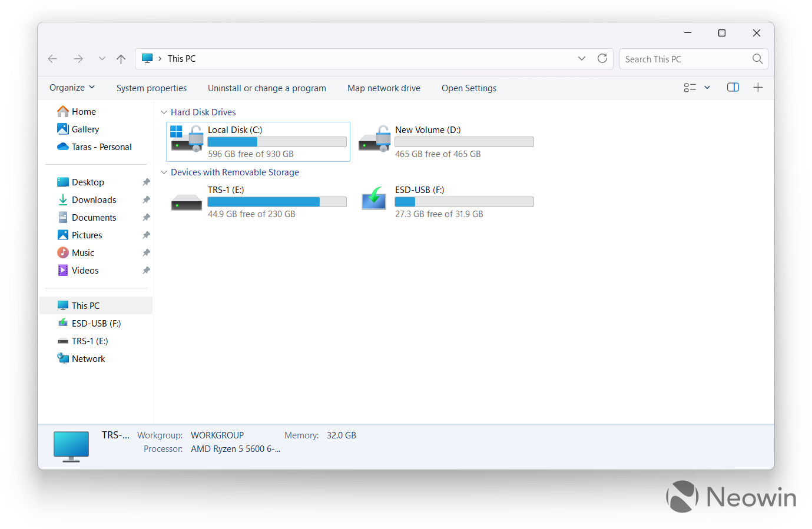This screenshot has width=812, height=529.
Task: Maximize the File Explorer window
Action: 722,33
